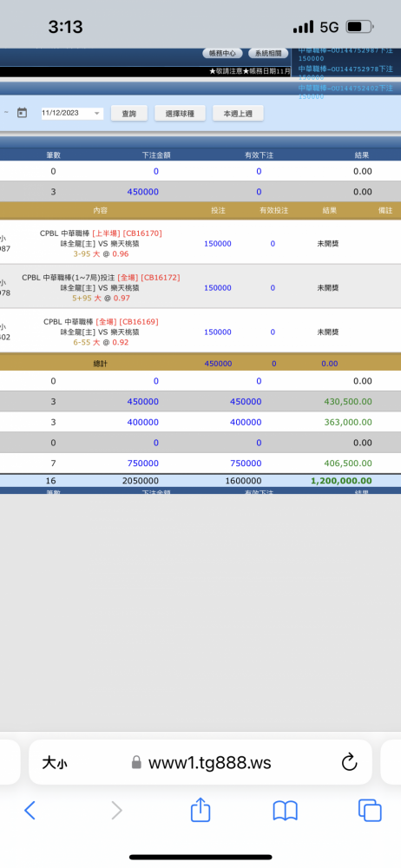Tap the 5G cellular signal indicator

click(316, 27)
